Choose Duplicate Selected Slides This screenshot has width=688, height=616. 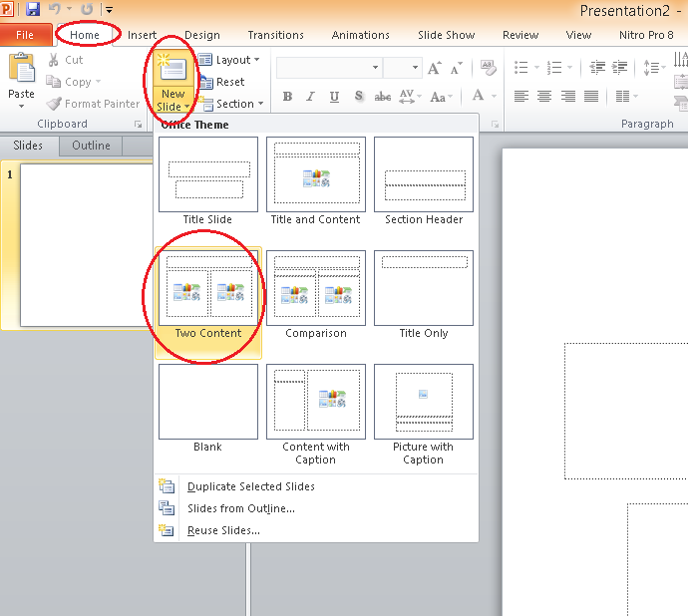click(250, 486)
